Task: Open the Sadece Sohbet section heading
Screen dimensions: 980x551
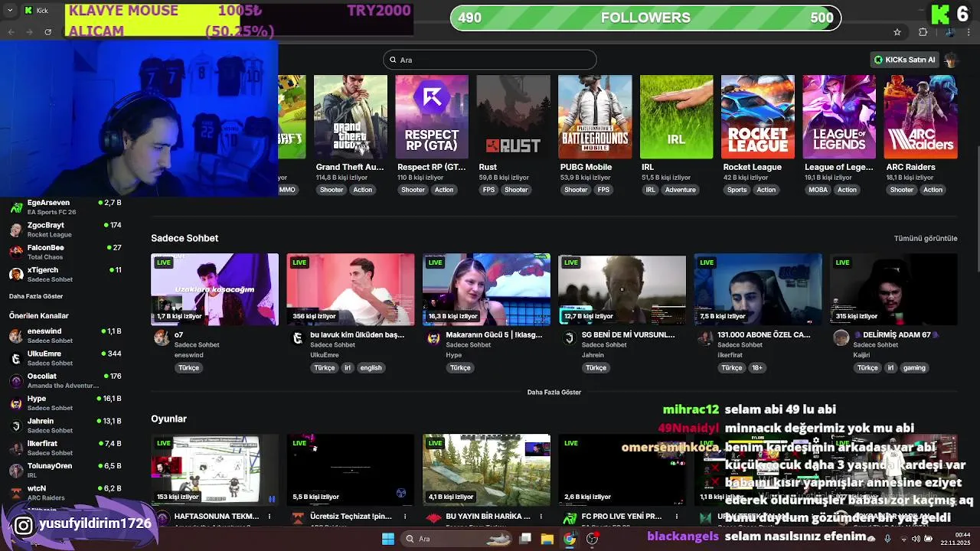Action: click(185, 238)
